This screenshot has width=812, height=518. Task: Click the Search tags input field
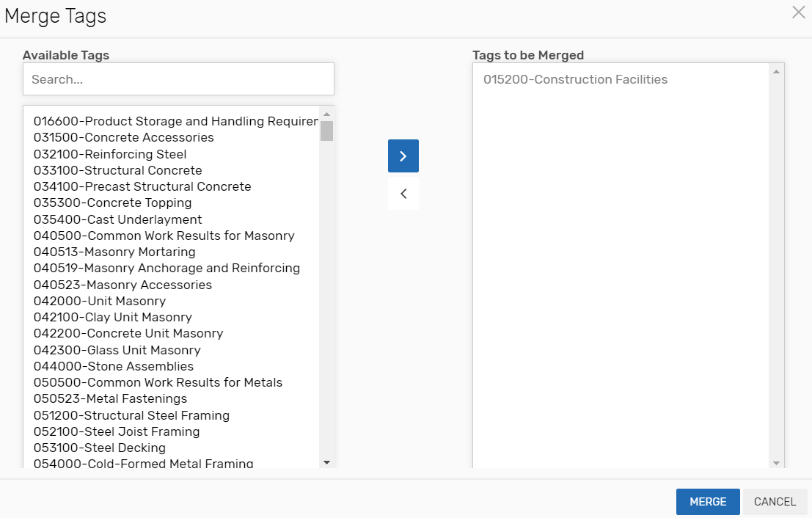(x=178, y=79)
